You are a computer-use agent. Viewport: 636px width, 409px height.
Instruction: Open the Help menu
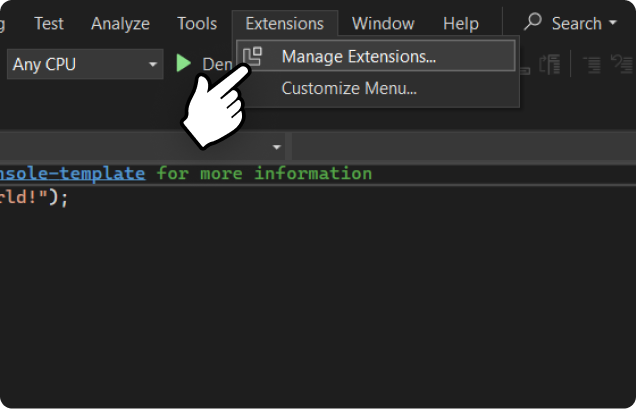[460, 23]
